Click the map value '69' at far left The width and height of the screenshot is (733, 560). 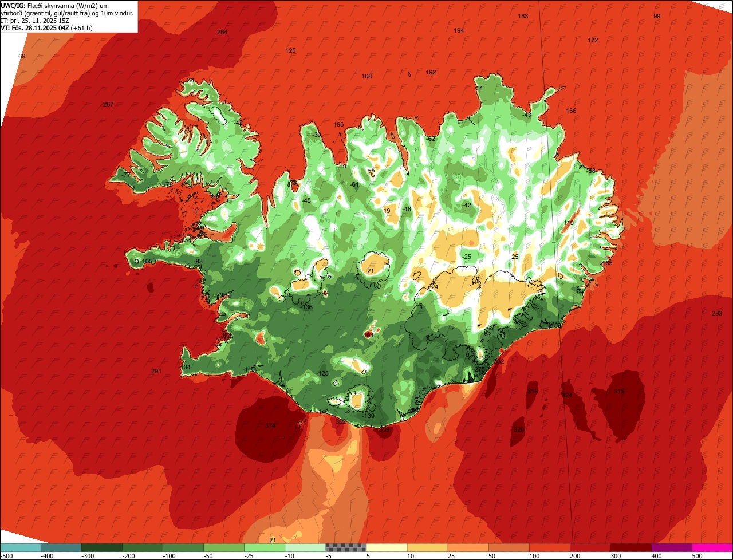(22, 56)
